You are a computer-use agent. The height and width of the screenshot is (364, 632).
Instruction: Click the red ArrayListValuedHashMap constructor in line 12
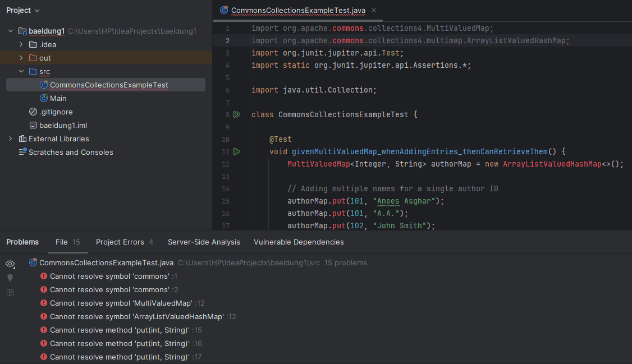coord(552,164)
